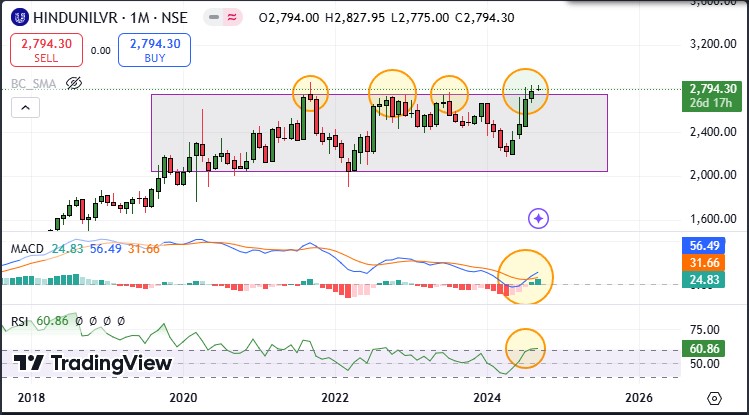This screenshot has width=749, height=415.
Task: Click the close price C2,794.30 value
Action: (x=484, y=18)
